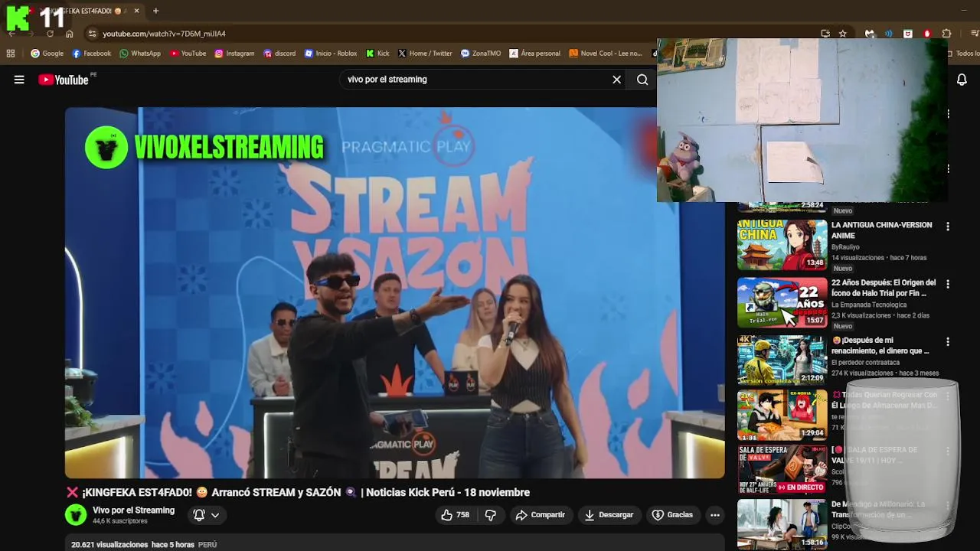The width and height of the screenshot is (980, 551).
Task: Open the Home / Twitter bookmark
Action: [425, 54]
